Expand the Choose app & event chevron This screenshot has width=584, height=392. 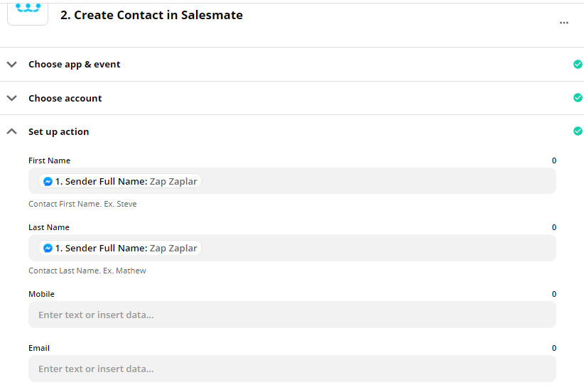point(12,65)
